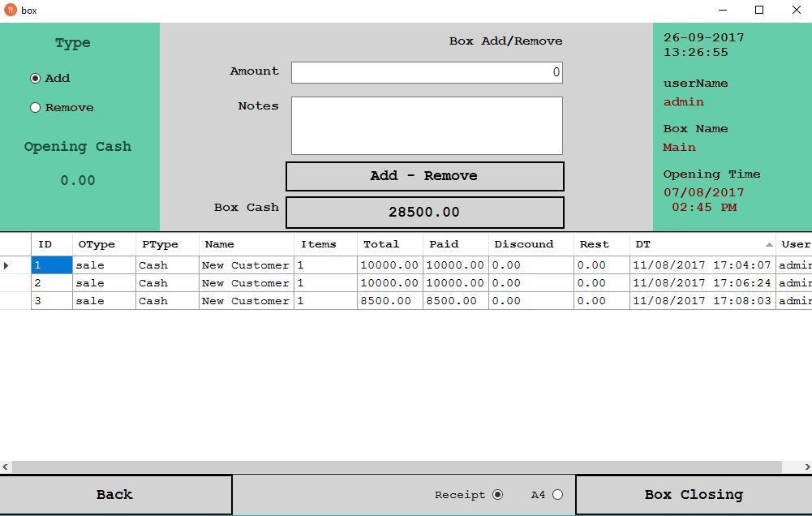Sort by the Name column header
Viewport: 812px width, 516px height.
247,244
